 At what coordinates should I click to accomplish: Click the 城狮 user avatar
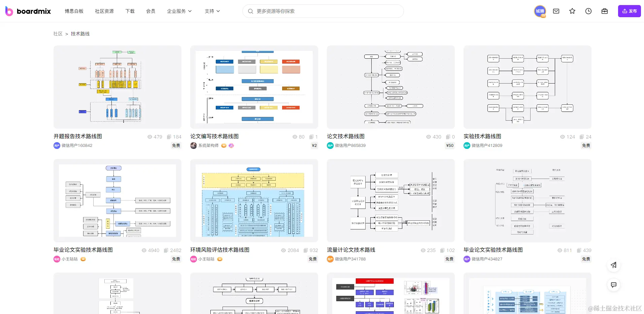click(x=540, y=11)
